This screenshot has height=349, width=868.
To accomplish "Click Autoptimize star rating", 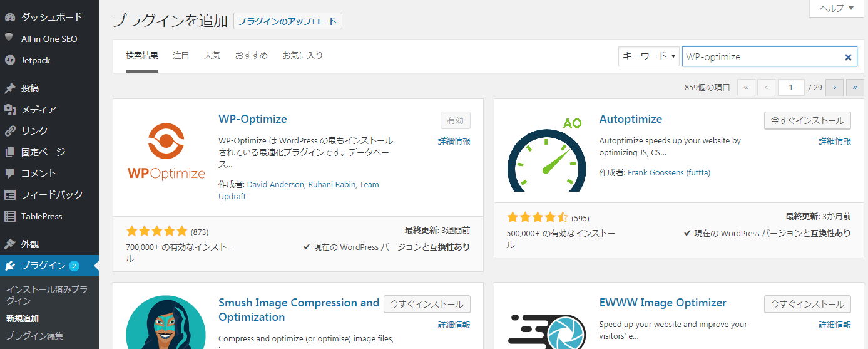I will tap(538, 217).
